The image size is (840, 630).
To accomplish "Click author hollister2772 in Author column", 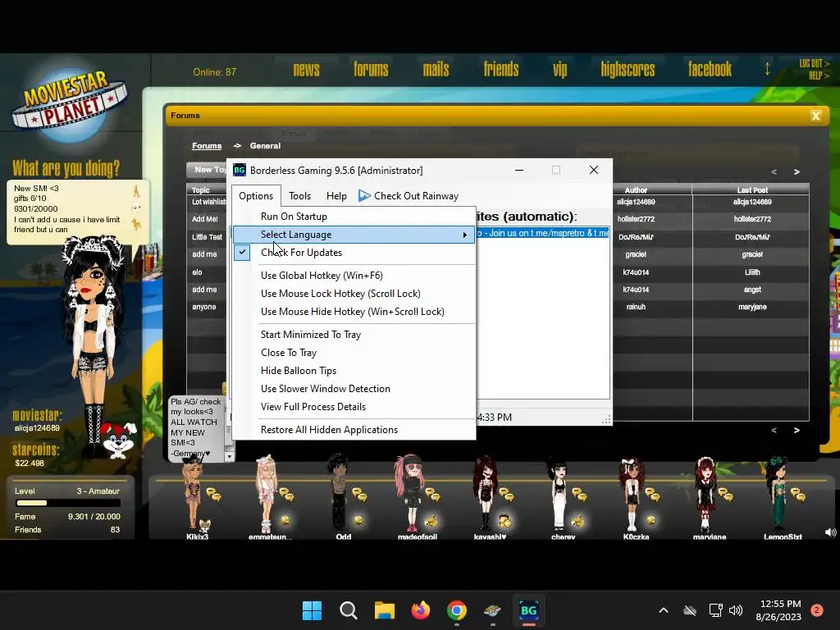I will click(x=636, y=219).
